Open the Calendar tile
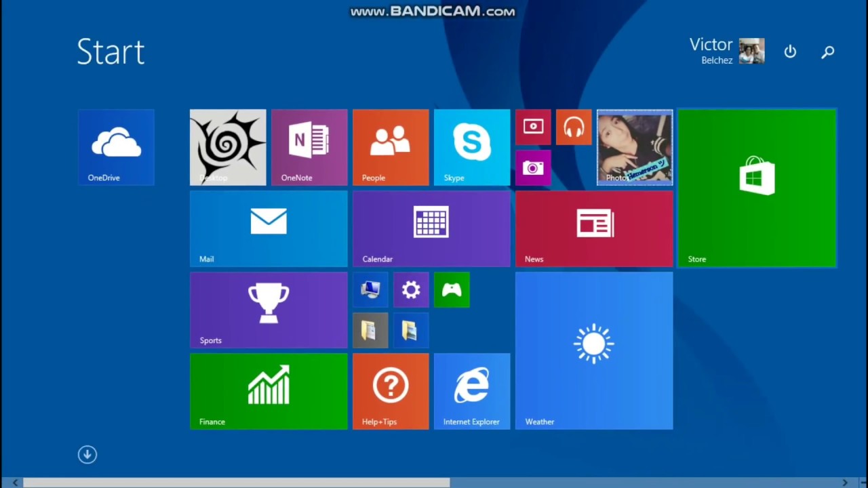The width and height of the screenshot is (868, 488). pos(431,228)
